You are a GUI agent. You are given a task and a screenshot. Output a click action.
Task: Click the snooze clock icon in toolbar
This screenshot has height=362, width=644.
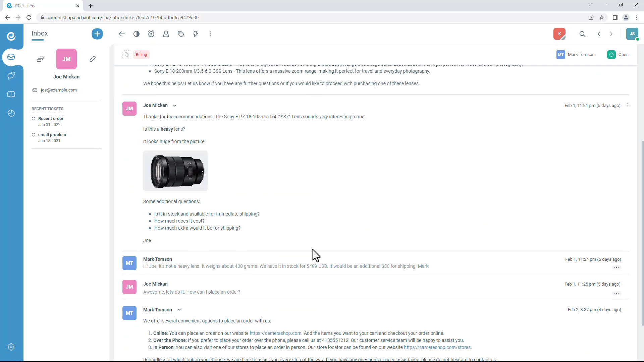(x=151, y=34)
